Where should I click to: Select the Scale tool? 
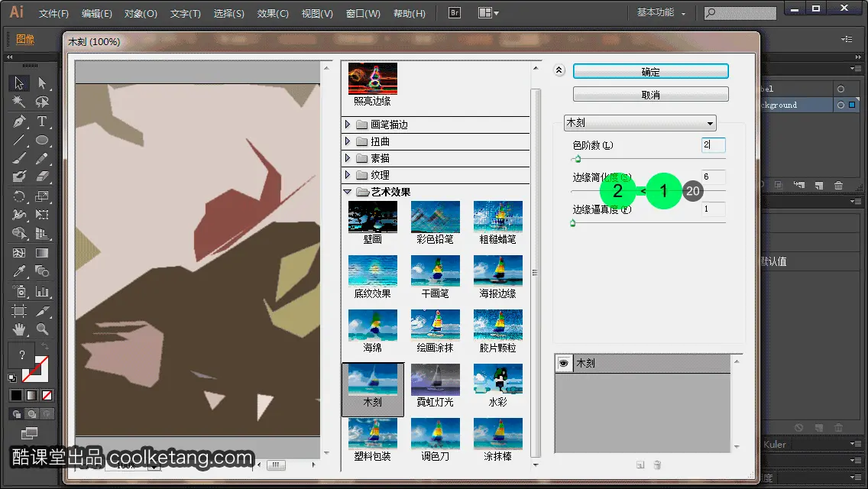pos(42,196)
